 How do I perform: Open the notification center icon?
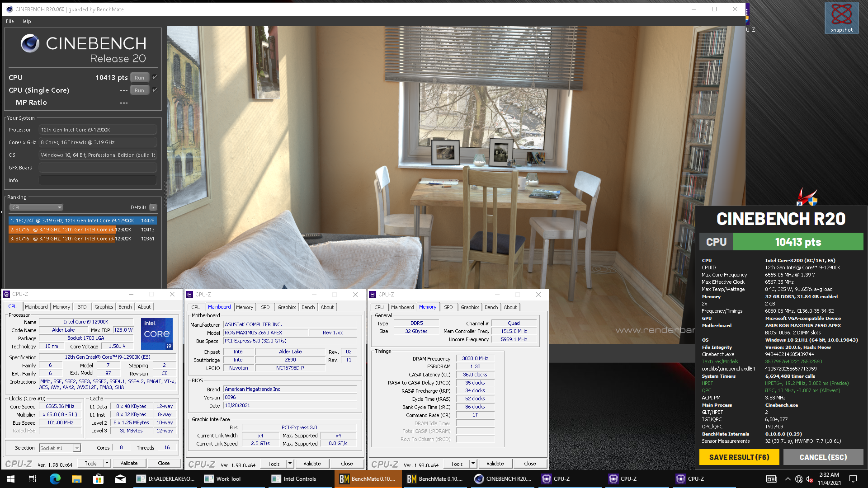pos(853,479)
